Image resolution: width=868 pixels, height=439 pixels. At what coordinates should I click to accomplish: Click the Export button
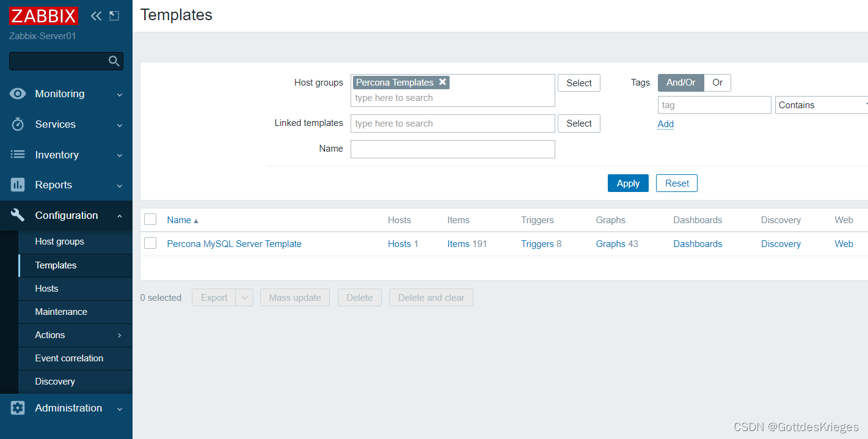(x=214, y=298)
